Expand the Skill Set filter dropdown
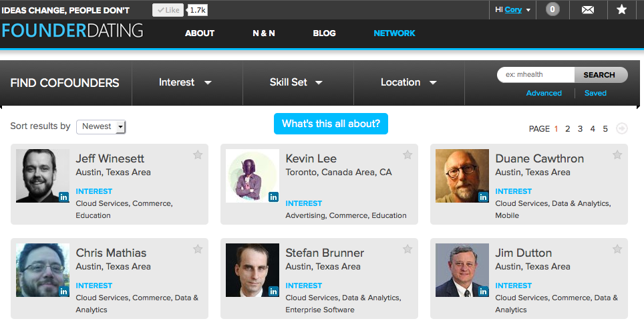Screen dimensions: 644x327 tap(296, 82)
